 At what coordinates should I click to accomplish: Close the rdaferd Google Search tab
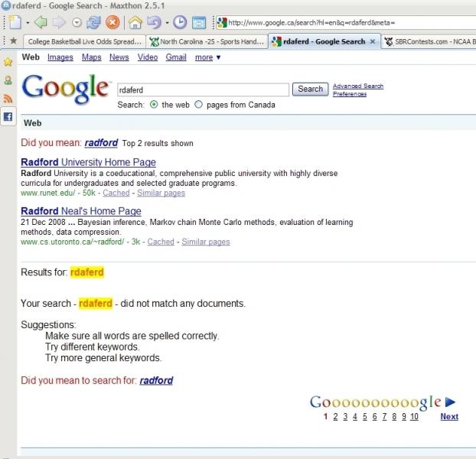point(373,41)
